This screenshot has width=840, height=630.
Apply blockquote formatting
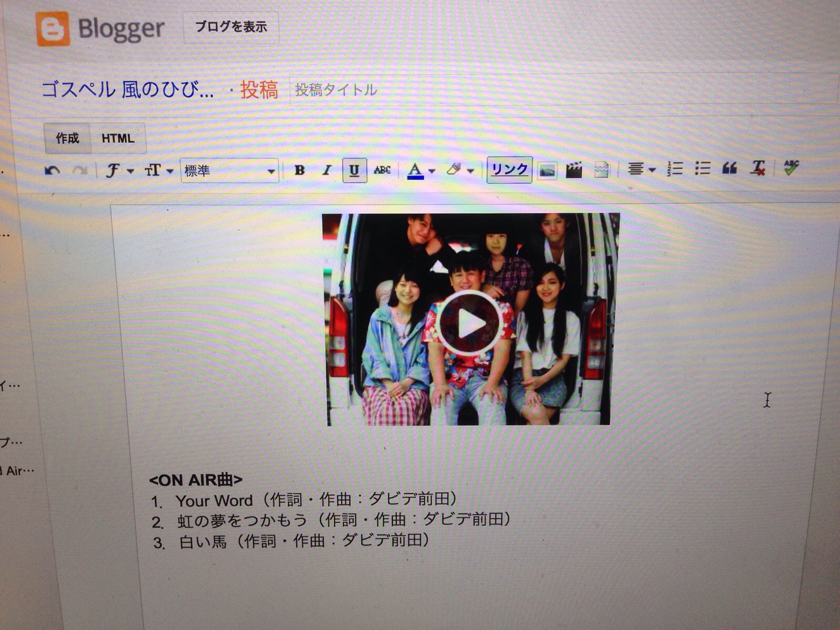coord(729,168)
